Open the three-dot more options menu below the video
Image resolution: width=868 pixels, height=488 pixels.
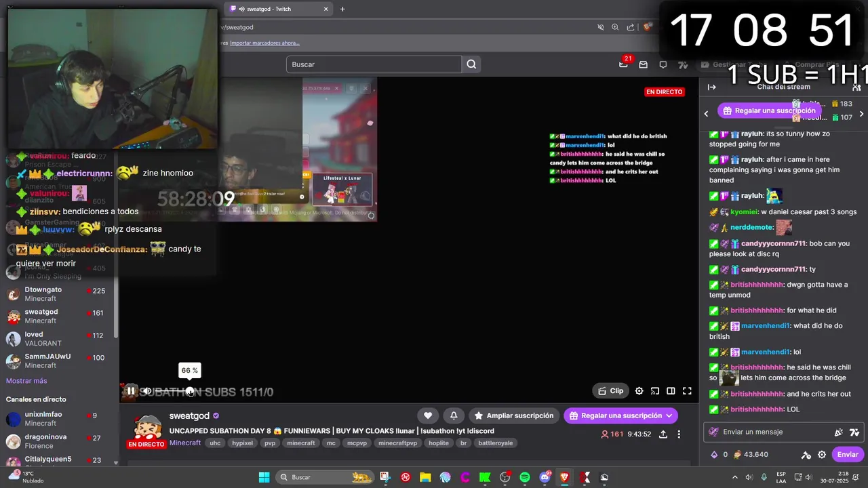[679, 434]
